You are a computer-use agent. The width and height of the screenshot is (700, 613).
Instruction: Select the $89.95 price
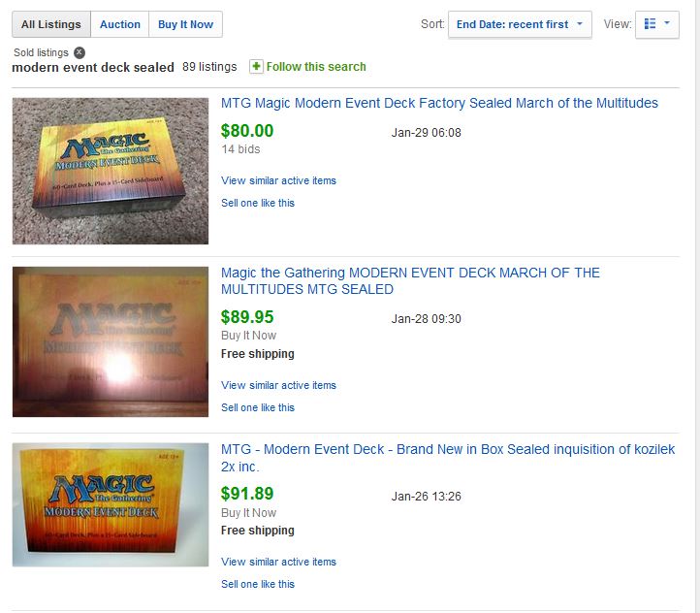tap(247, 317)
